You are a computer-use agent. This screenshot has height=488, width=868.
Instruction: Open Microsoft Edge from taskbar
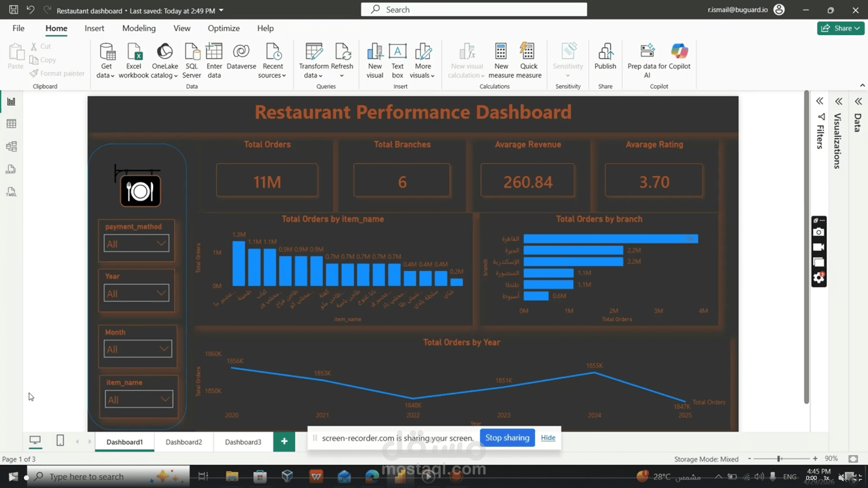[372, 476]
